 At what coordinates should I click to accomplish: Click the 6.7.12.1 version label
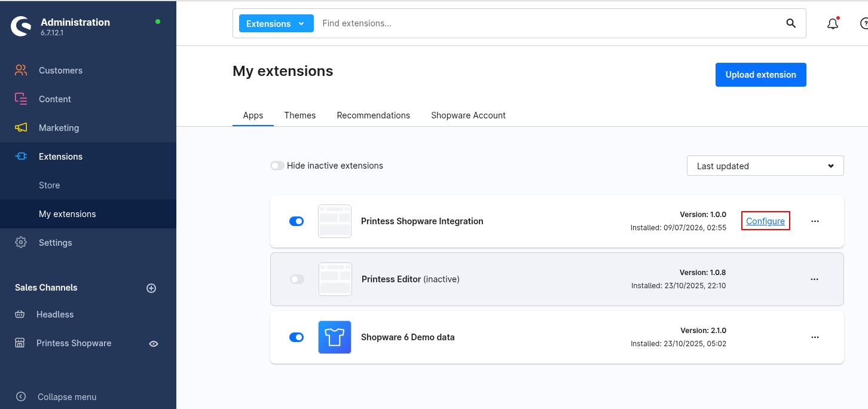click(x=52, y=33)
